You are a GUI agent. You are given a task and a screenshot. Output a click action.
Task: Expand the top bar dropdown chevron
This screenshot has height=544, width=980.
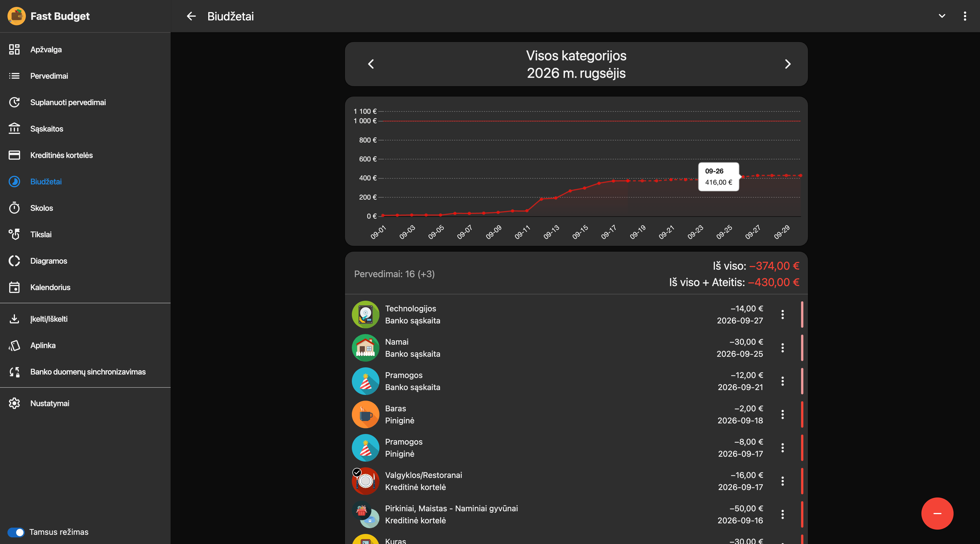coord(942,16)
